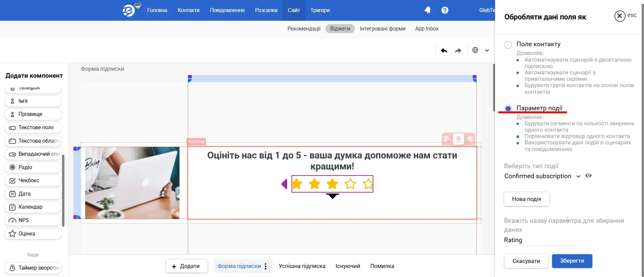This screenshot has width=644, height=277.
Task: Click the first rating star
Action: (x=297, y=184)
